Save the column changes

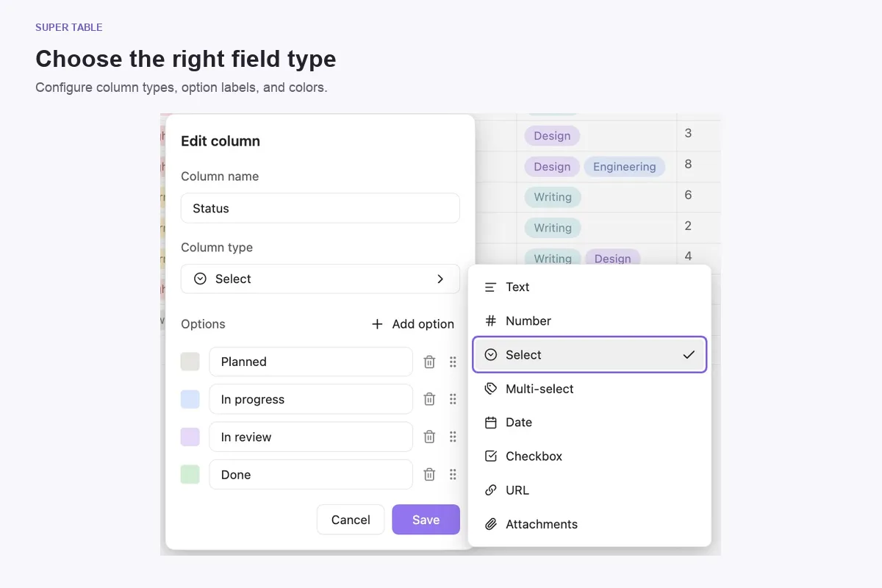click(426, 520)
